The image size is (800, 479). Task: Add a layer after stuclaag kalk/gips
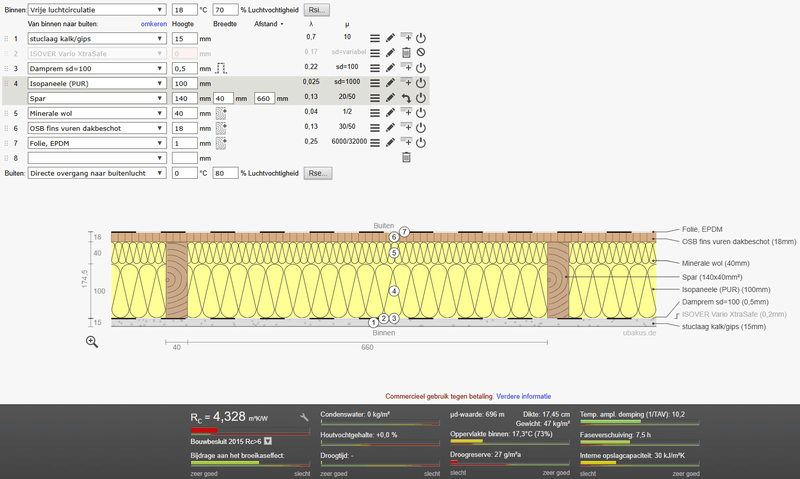click(x=406, y=37)
